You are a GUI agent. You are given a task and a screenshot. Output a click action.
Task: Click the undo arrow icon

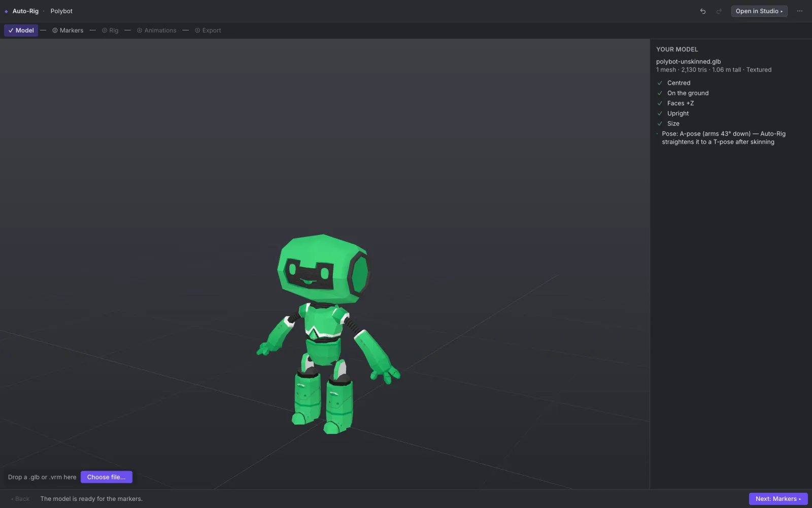(703, 11)
